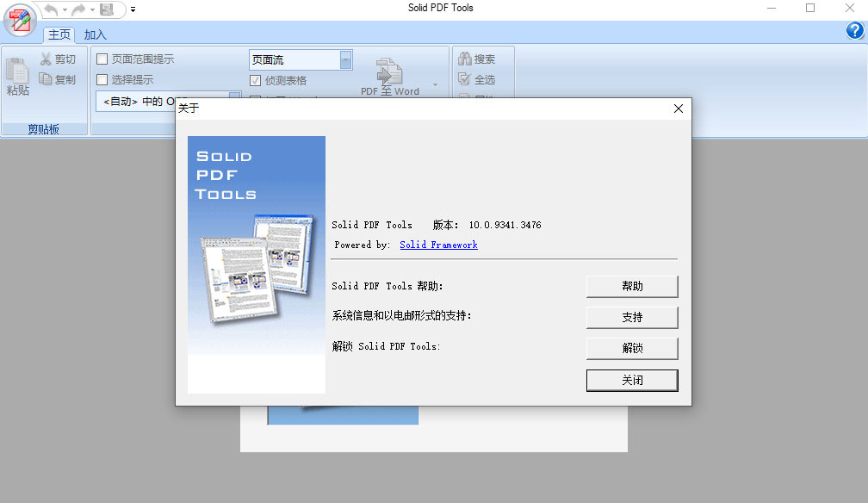868x503 pixels.
Task: Click the 支持 support button
Action: point(632,318)
